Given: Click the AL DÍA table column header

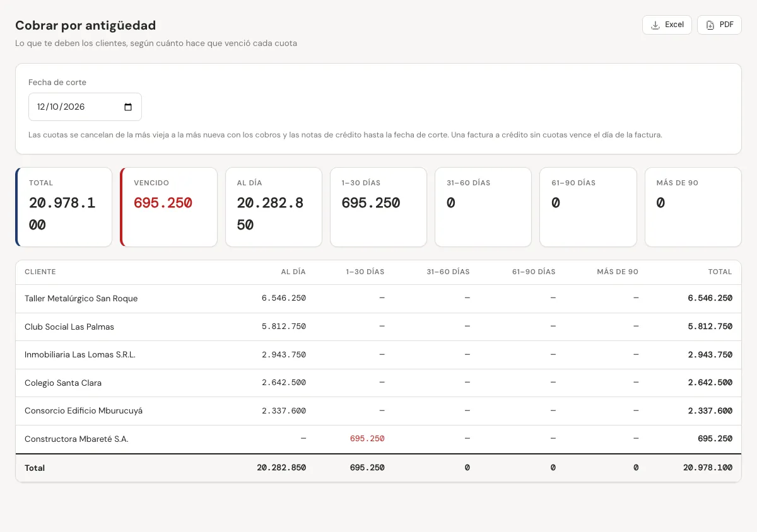Looking at the screenshot, I should click(x=293, y=272).
